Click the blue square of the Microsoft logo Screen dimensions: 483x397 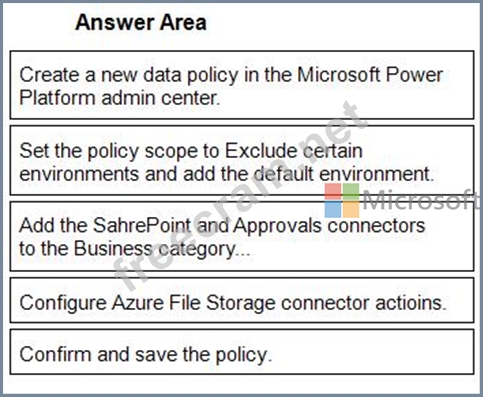(x=333, y=209)
